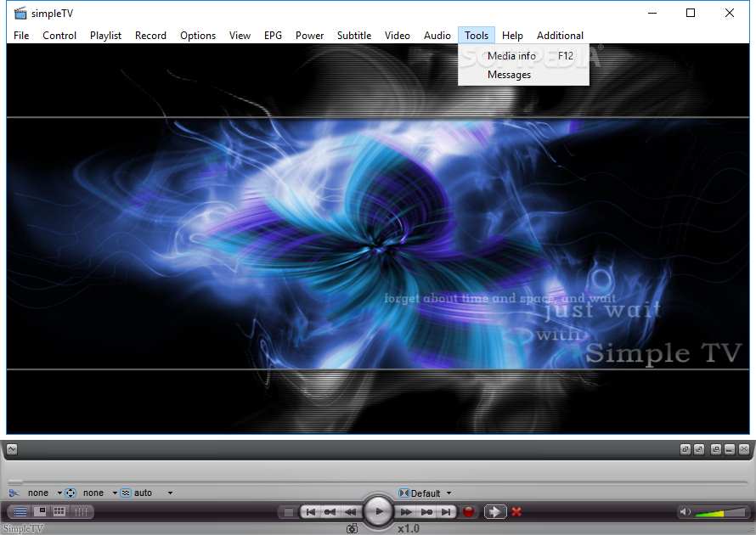Choose Media info from Tools menu
This screenshot has height=535, width=756.
tap(523, 56)
